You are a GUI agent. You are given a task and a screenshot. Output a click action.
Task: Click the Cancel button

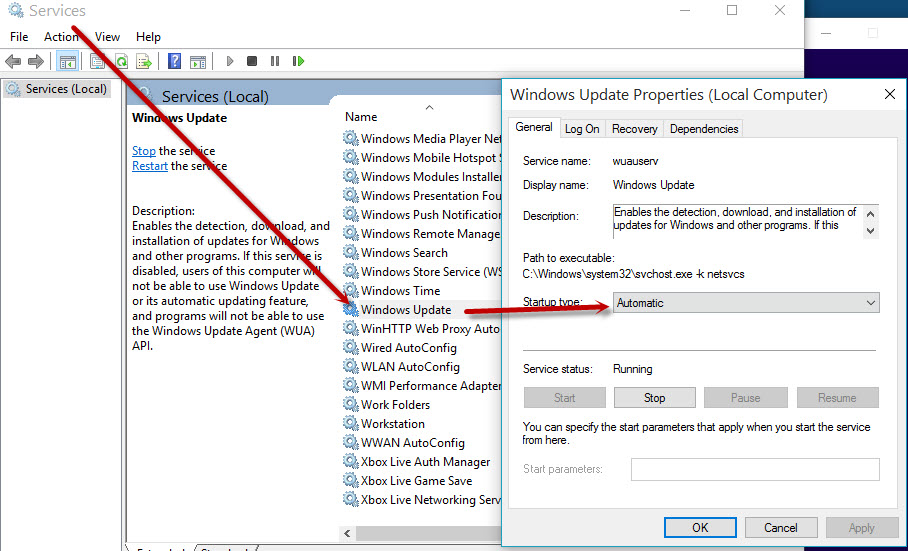[x=781, y=528]
